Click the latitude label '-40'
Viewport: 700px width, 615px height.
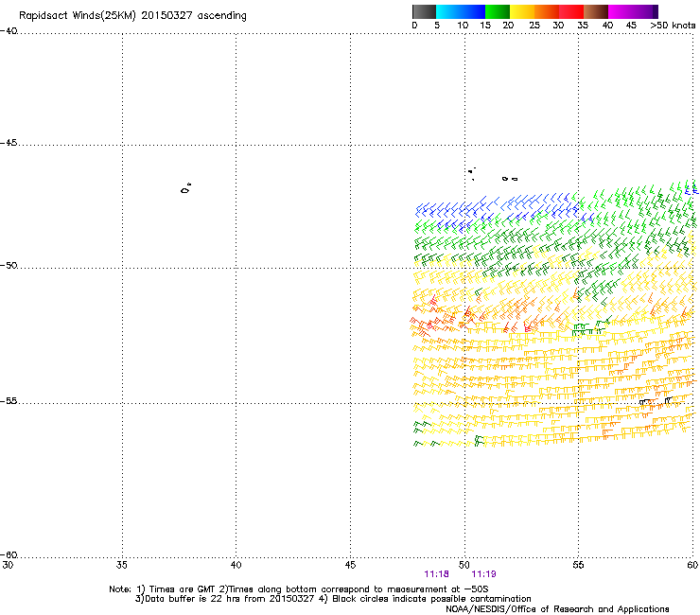coord(9,31)
